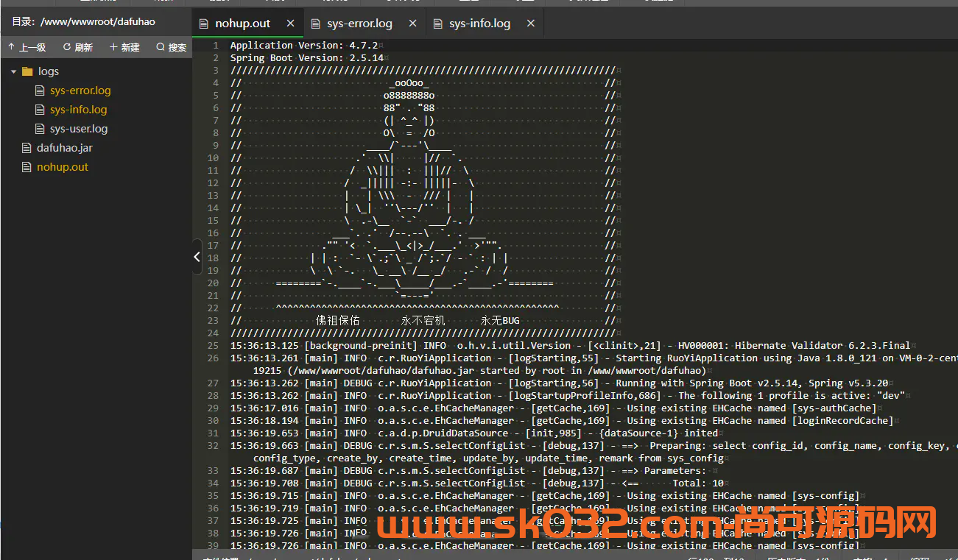
Task: Click the 佛祖保佑 text on line 23
Action: (x=338, y=320)
